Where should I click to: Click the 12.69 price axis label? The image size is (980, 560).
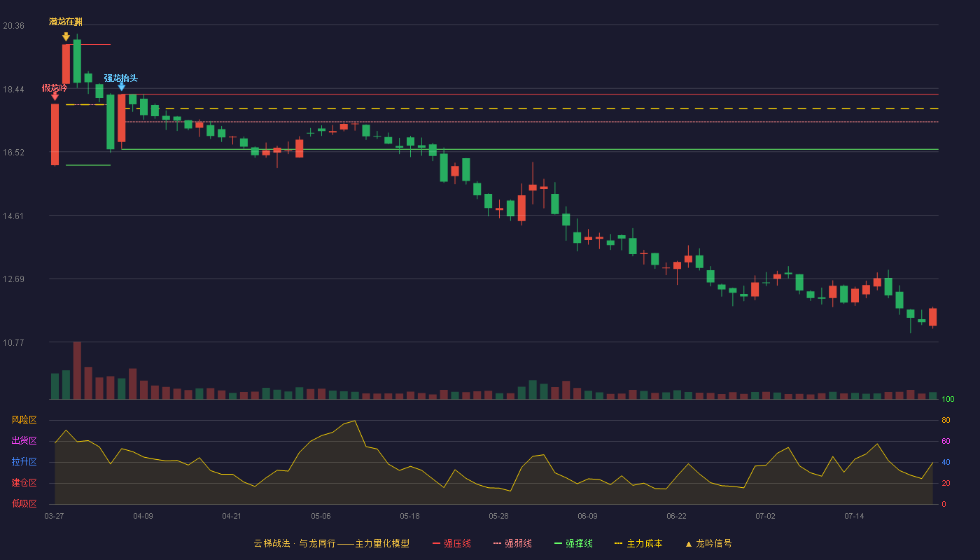pyautogui.click(x=13, y=279)
